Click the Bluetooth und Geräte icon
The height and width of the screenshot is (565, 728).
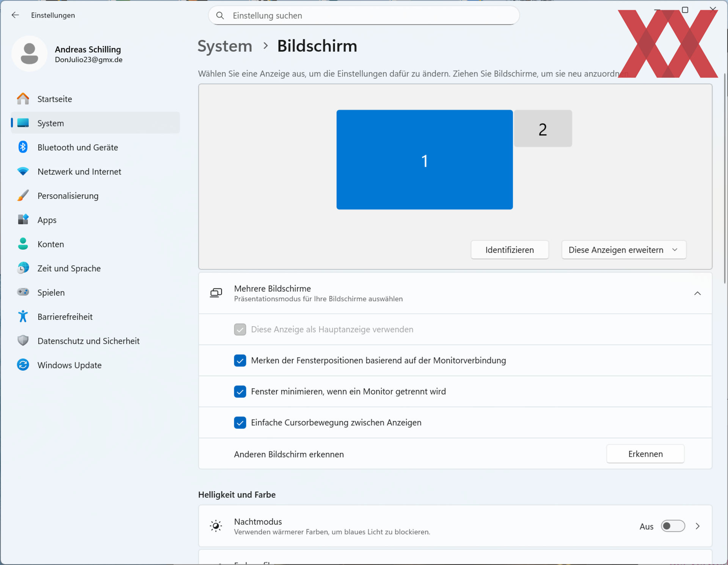(23, 147)
